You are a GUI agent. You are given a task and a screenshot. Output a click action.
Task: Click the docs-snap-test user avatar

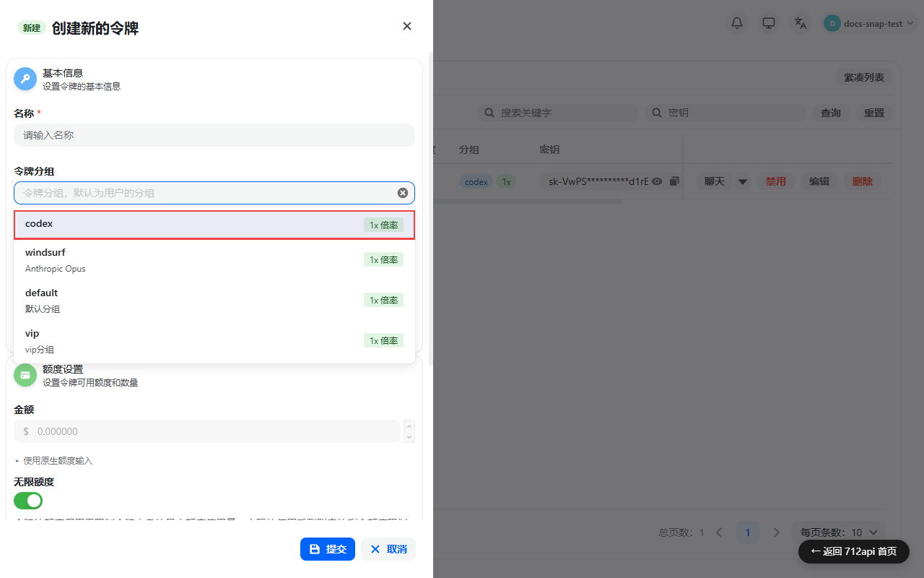click(x=832, y=23)
